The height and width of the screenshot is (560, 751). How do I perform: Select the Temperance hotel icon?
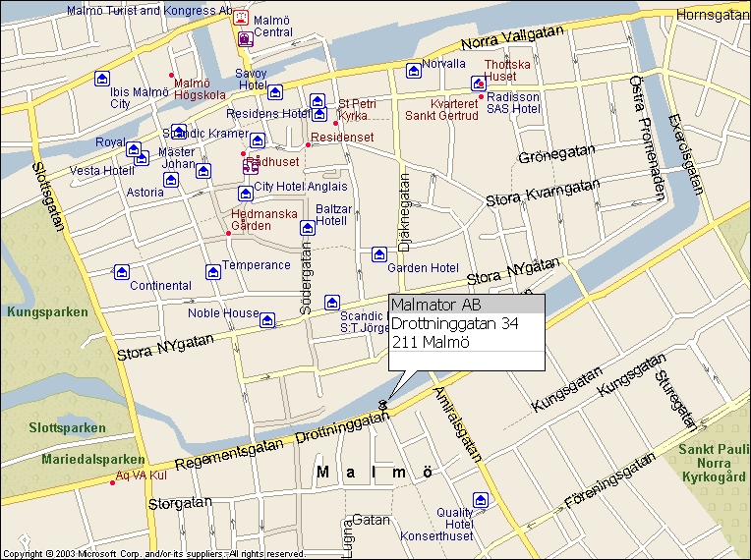213,272
